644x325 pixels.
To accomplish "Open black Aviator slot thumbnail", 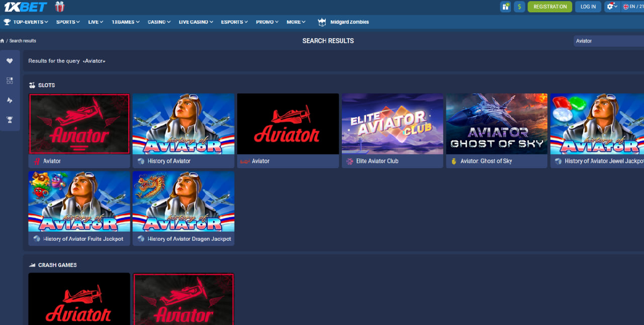I will pos(288,124).
